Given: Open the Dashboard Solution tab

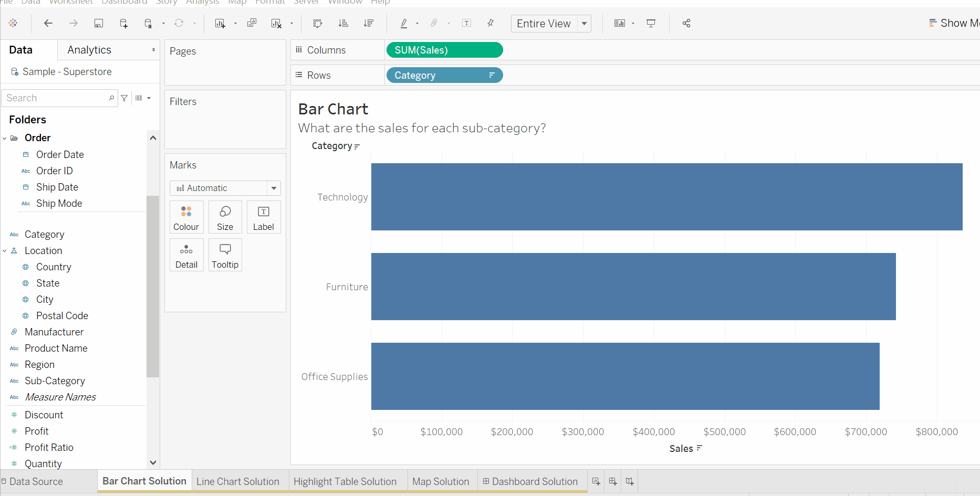Looking at the screenshot, I should point(530,481).
